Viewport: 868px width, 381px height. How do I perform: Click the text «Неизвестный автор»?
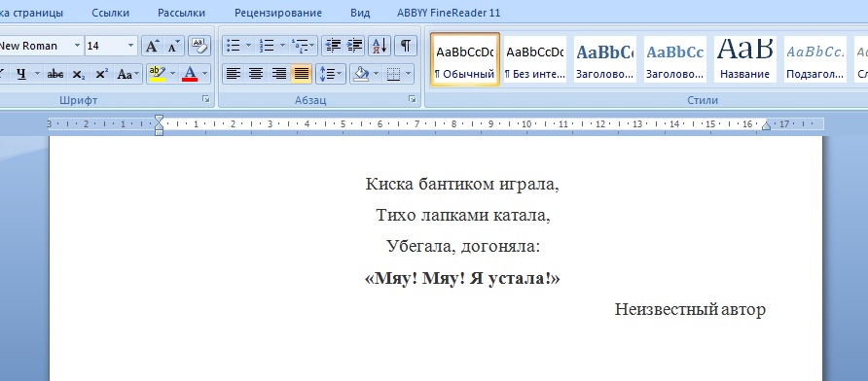coord(690,309)
